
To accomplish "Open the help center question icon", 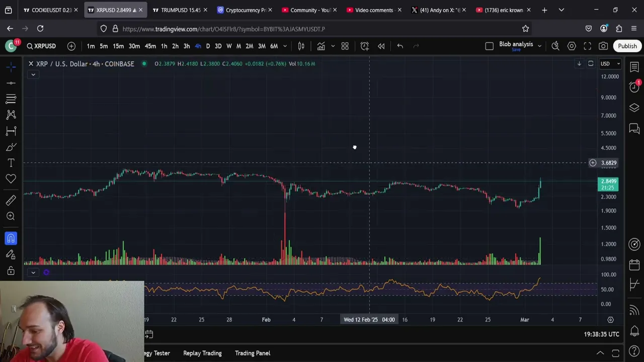I will (634, 351).
